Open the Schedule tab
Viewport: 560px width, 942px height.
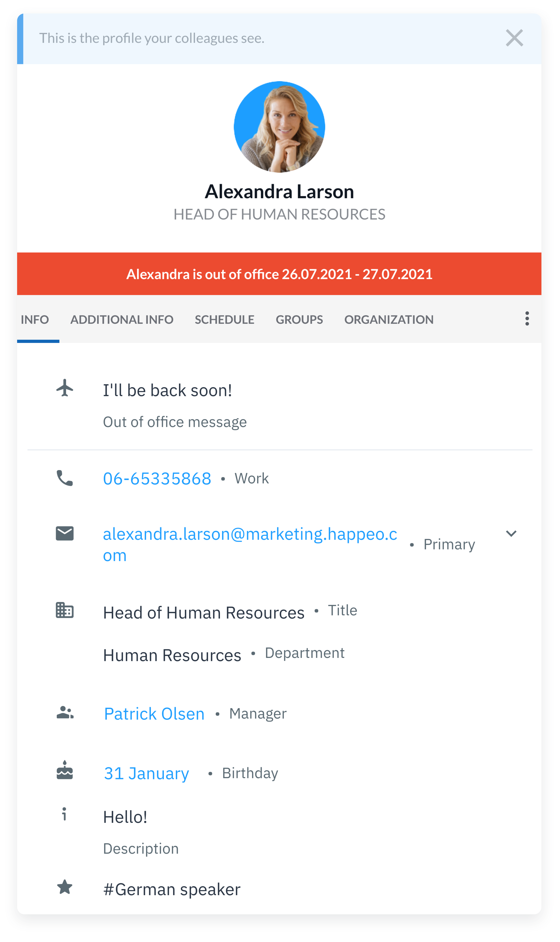[x=224, y=319]
